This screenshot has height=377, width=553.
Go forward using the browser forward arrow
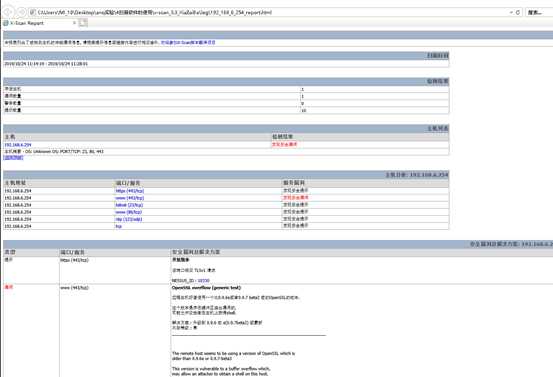point(21,12)
